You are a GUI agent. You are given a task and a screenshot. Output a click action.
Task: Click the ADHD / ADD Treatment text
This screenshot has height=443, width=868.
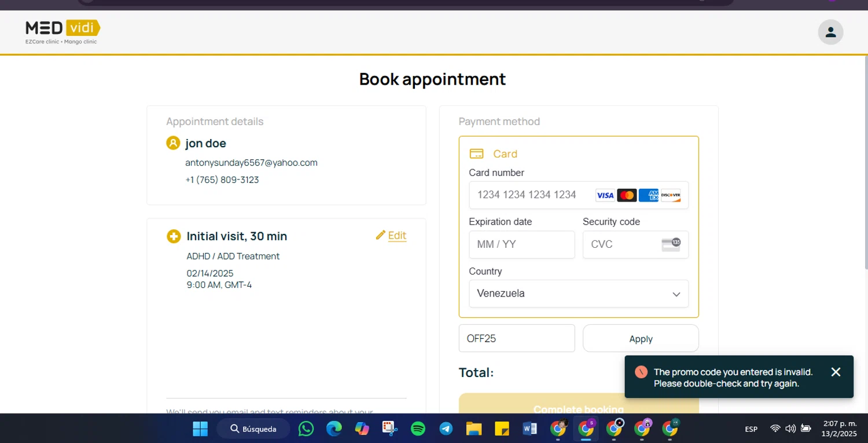tap(233, 256)
